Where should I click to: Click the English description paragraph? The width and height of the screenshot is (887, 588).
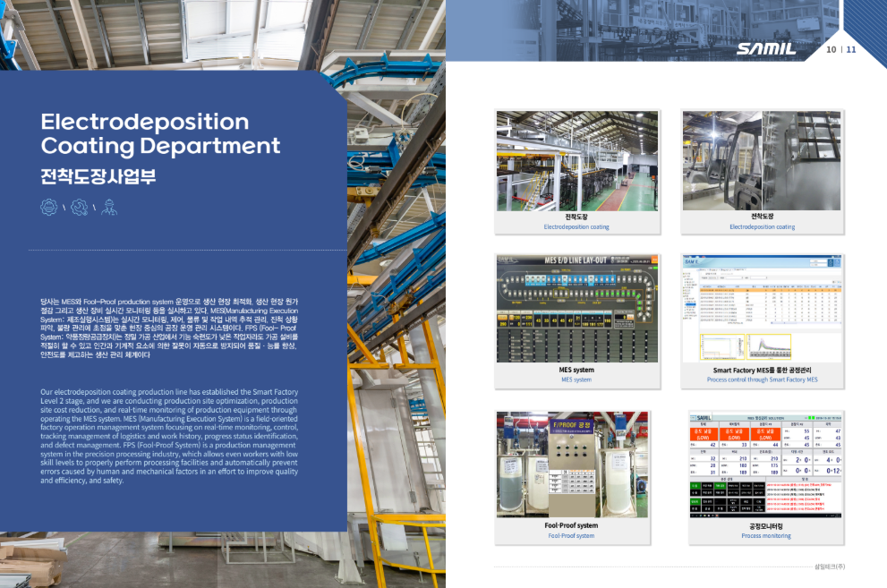point(169,438)
